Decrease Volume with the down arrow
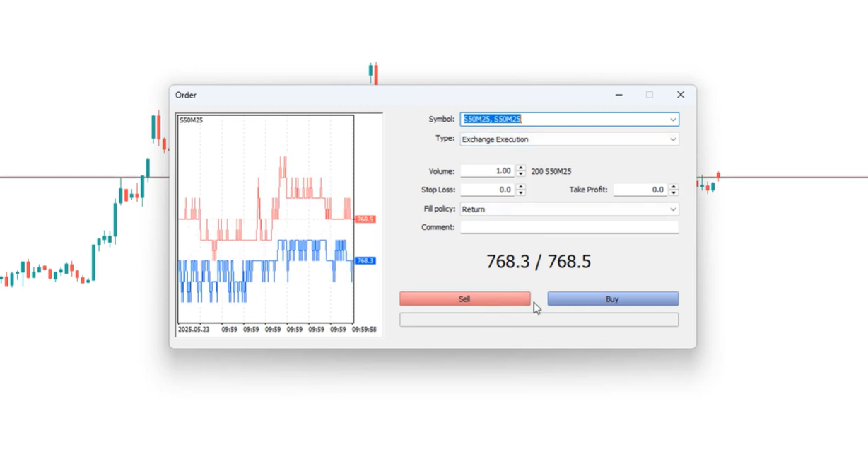Viewport: 868px width, 474px height. point(521,174)
